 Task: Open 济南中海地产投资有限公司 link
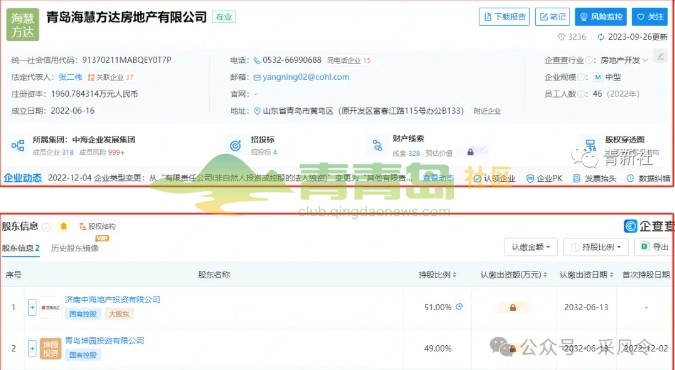(112, 300)
